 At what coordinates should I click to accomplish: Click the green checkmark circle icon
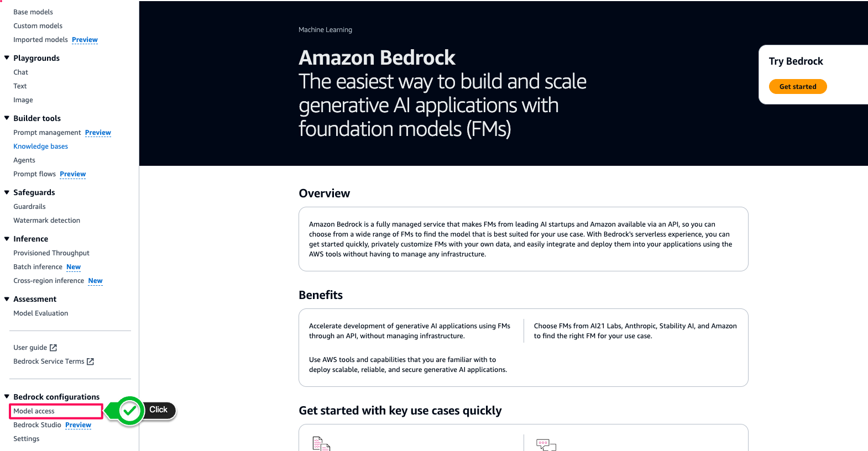[130, 411]
